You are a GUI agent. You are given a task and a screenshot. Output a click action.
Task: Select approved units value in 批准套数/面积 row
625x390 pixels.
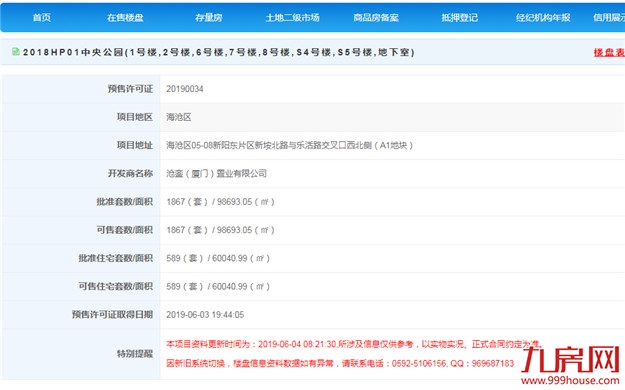coord(220,202)
